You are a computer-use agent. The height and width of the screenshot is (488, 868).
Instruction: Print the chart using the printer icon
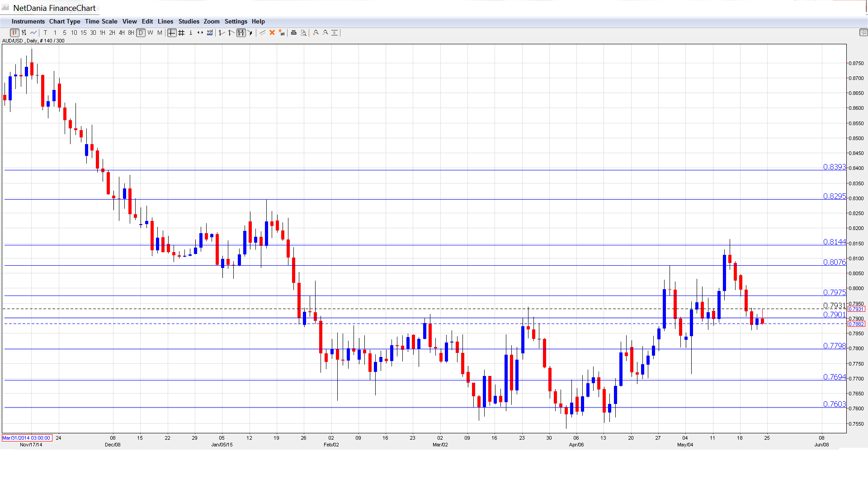tap(294, 33)
